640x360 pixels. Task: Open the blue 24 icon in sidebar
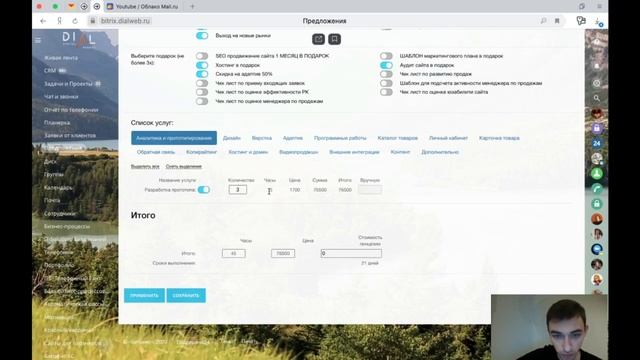[x=597, y=143]
